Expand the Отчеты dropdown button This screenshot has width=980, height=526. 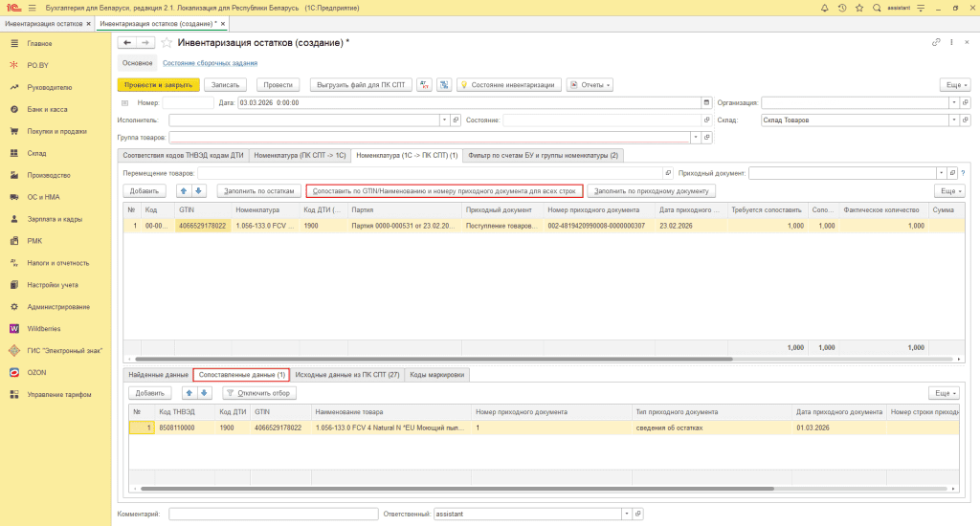(x=590, y=84)
